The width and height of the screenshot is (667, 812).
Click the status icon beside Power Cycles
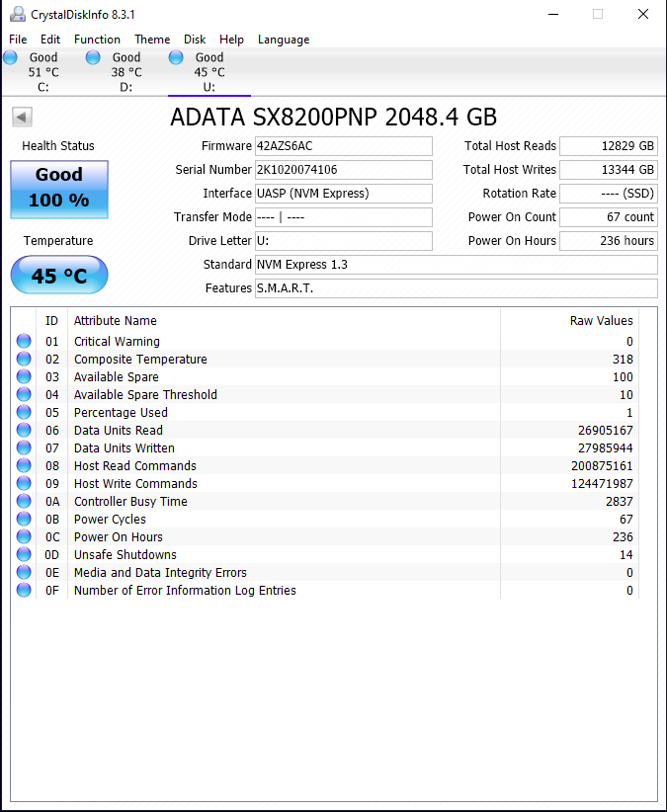(23, 519)
